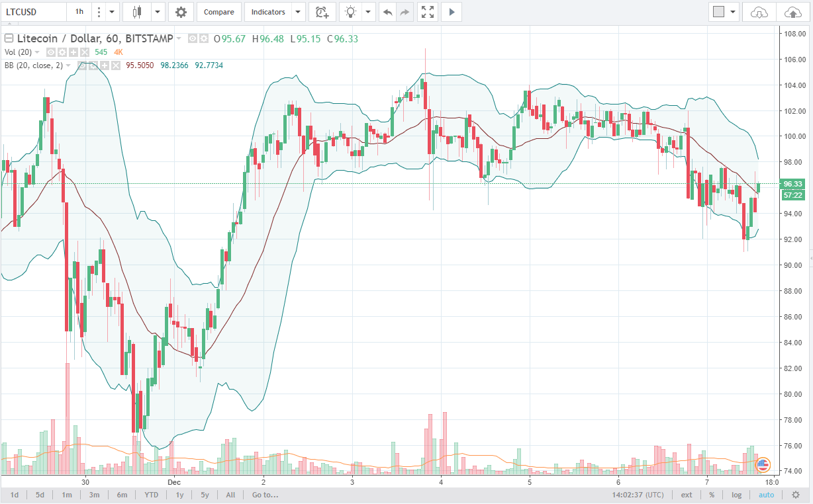This screenshot has height=504, width=813.
Task: Click the 545 volume value
Action: coord(101,52)
